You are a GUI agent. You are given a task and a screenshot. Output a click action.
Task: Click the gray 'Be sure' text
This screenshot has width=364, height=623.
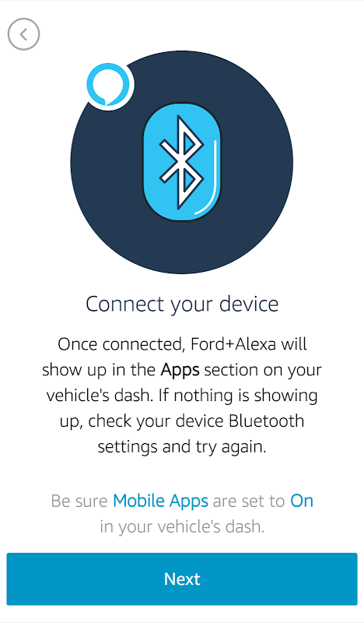click(79, 501)
